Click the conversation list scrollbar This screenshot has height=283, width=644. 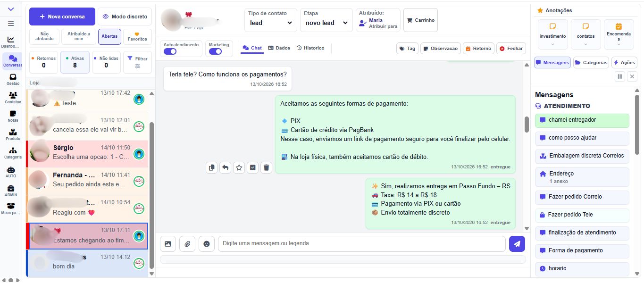point(151,196)
